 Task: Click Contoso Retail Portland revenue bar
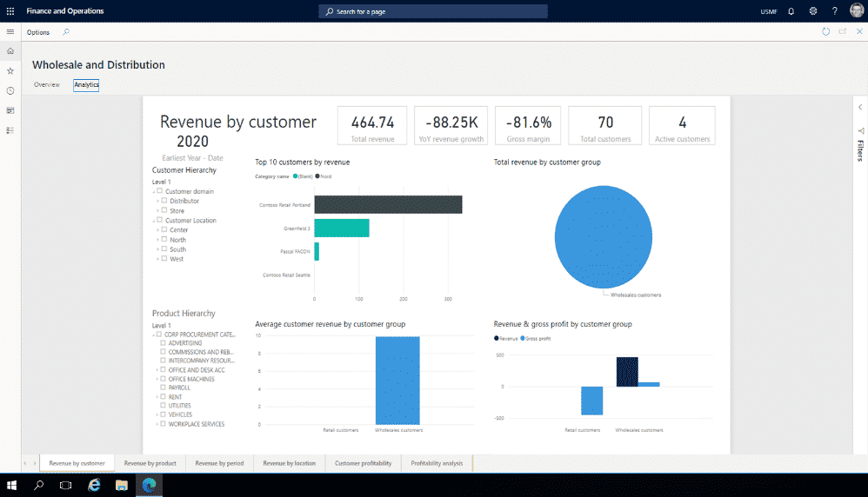click(x=388, y=204)
